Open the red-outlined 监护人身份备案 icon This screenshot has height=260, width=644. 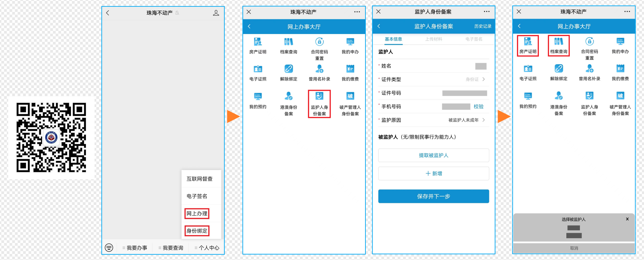tap(319, 104)
